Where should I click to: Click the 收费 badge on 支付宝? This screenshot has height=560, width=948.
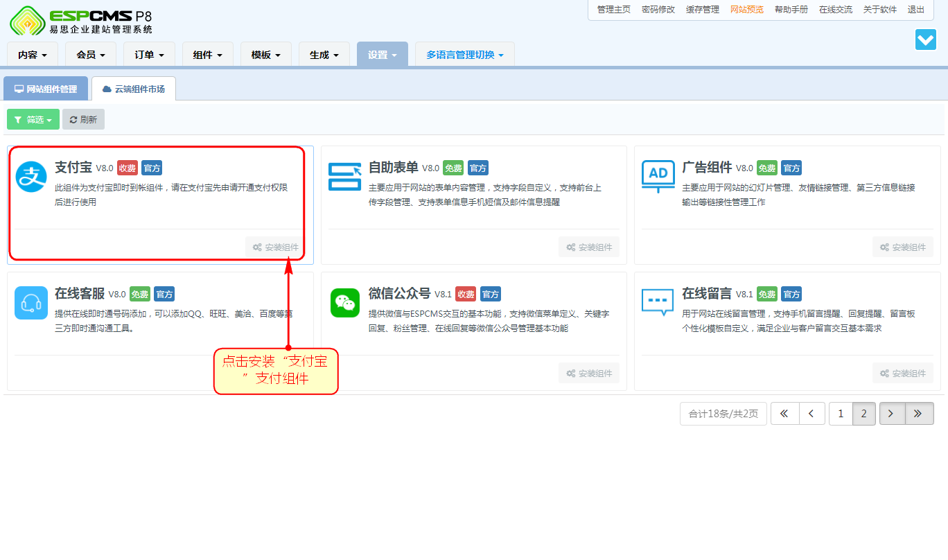[x=128, y=168]
